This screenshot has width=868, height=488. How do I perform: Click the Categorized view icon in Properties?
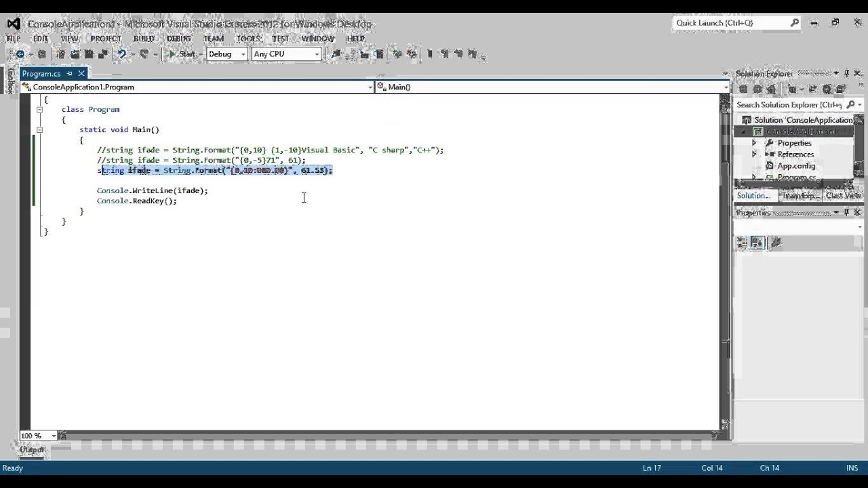coord(743,243)
